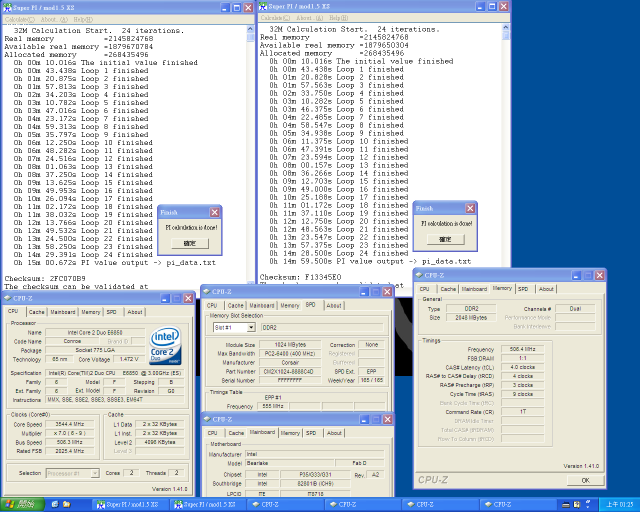Click the Core Speed 3544.4 MHz field
Image resolution: width=640 pixels, height=512 pixels.
click(x=69, y=424)
